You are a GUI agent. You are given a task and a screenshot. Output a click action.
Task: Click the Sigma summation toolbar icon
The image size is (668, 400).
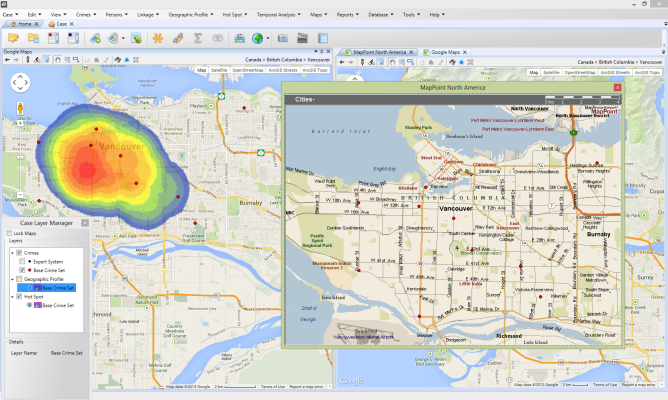[200, 38]
